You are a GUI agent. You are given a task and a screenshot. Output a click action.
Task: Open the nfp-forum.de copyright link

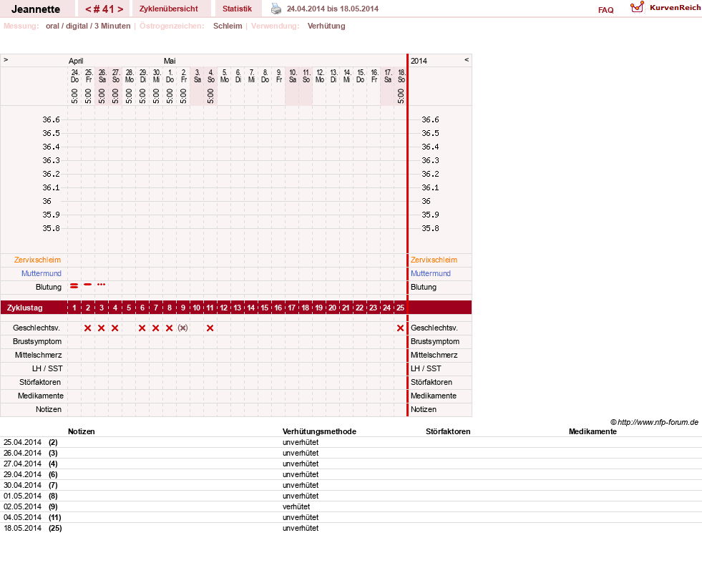pos(655,422)
